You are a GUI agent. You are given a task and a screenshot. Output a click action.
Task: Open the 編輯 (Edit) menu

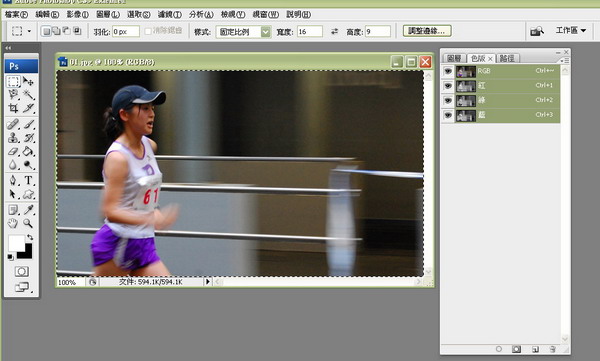[x=47, y=15]
